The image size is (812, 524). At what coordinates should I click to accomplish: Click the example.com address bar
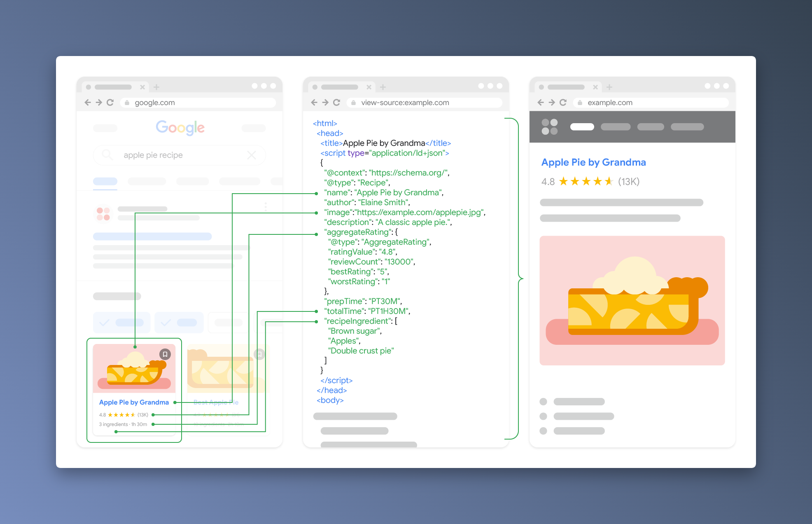tap(651, 103)
